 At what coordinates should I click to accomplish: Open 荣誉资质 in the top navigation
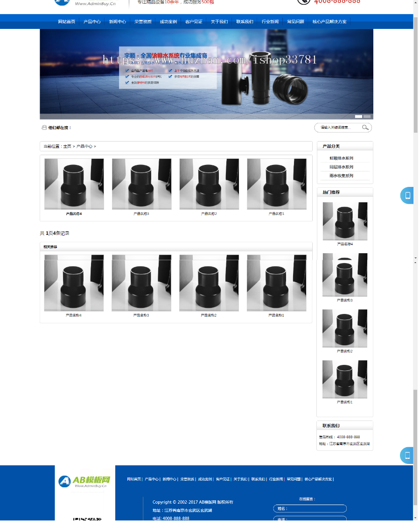tap(143, 21)
